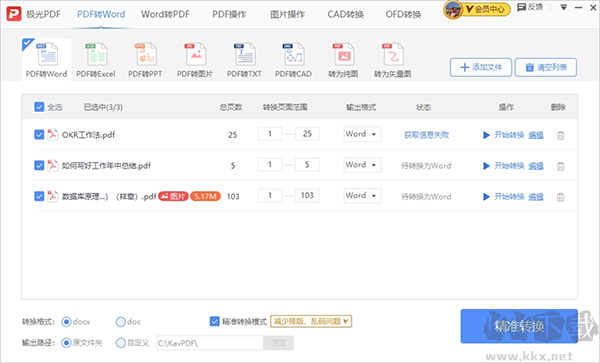
Task: Open the CAD转换 tab
Action: pyautogui.click(x=345, y=15)
